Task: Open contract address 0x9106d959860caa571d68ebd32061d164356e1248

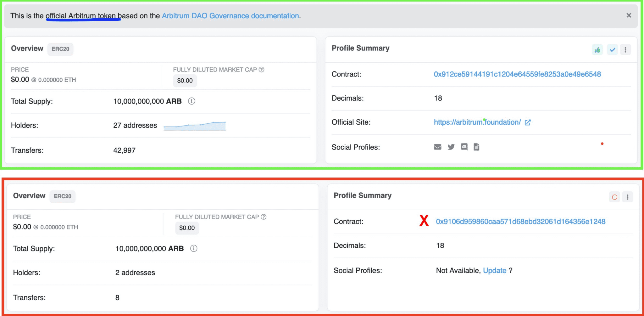Action: [x=521, y=222]
